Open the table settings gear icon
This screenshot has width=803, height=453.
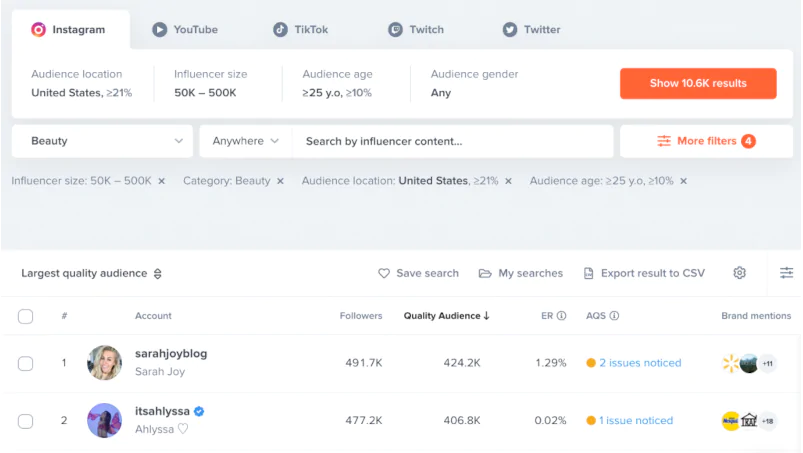739,273
